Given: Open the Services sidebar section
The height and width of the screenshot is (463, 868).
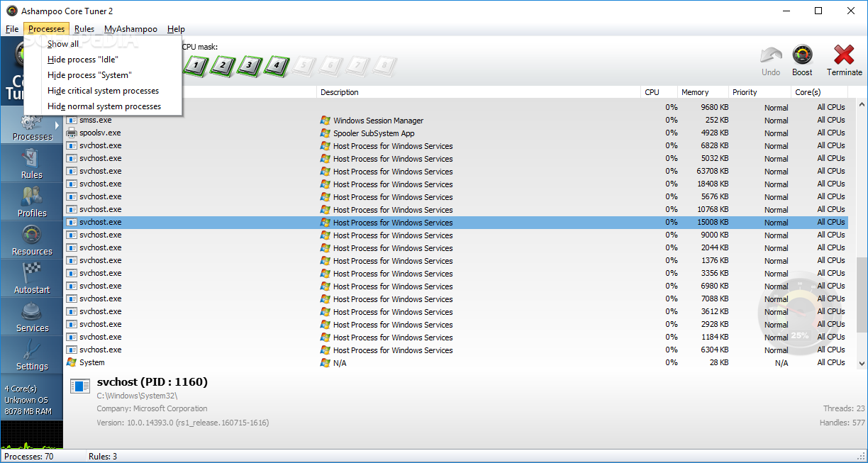Looking at the screenshot, I should (x=32, y=316).
